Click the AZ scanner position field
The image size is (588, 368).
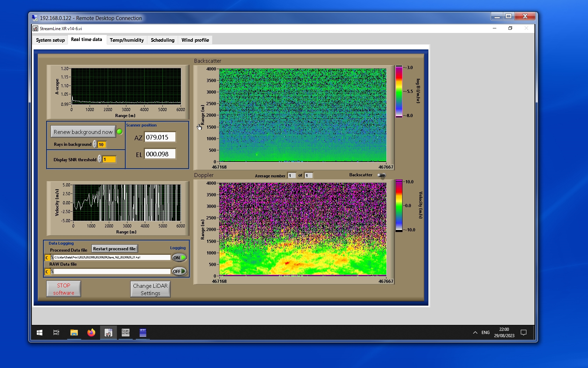click(160, 137)
